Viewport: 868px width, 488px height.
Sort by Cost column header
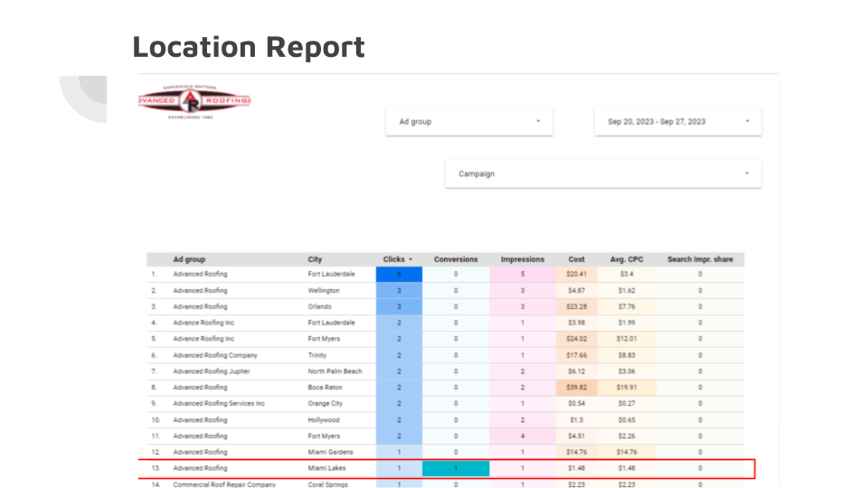576,259
